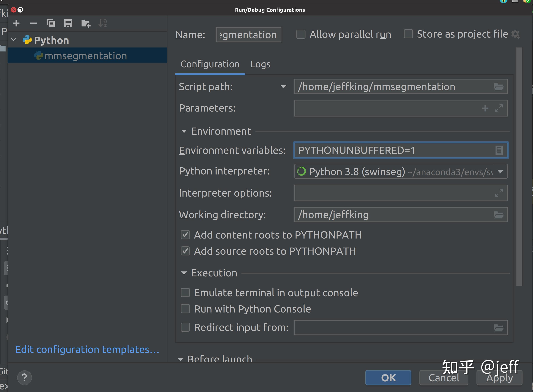
Task: Expand the Interpreter options field
Action: pyautogui.click(x=499, y=193)
